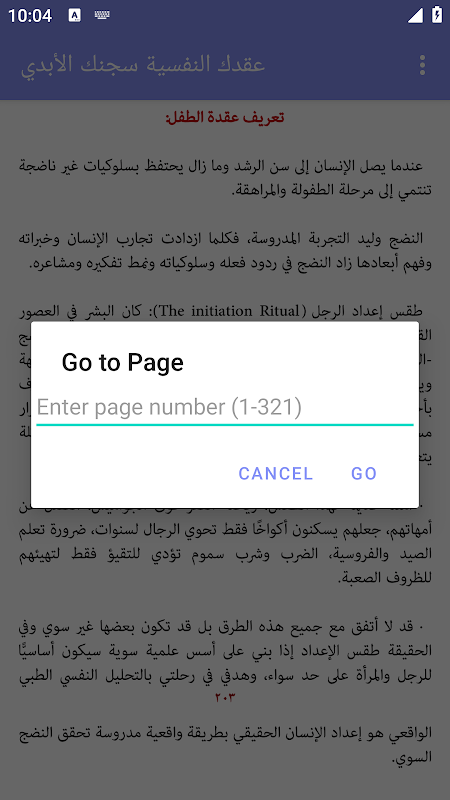Image resolution: width=450 pixels, height=800 pixels.
Task: Dismiss the dialog with CANCEL
Action: coord(276,473)
